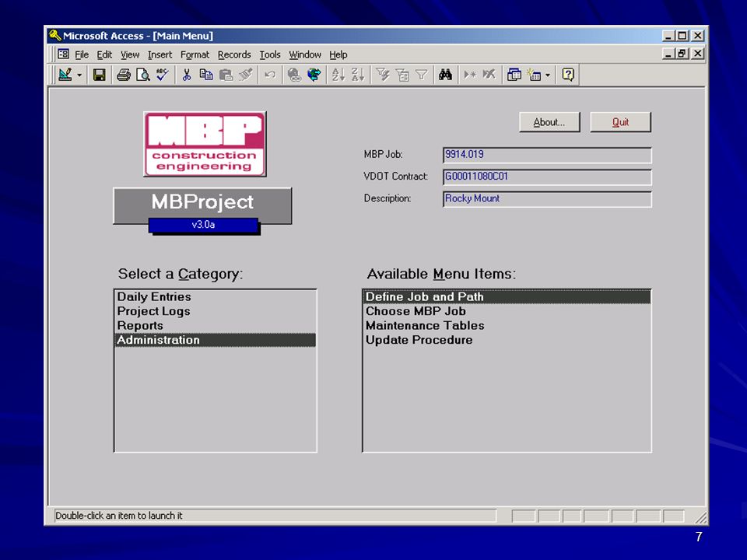
Task: Select Choose MBP Job item
Action: [507, 311]
